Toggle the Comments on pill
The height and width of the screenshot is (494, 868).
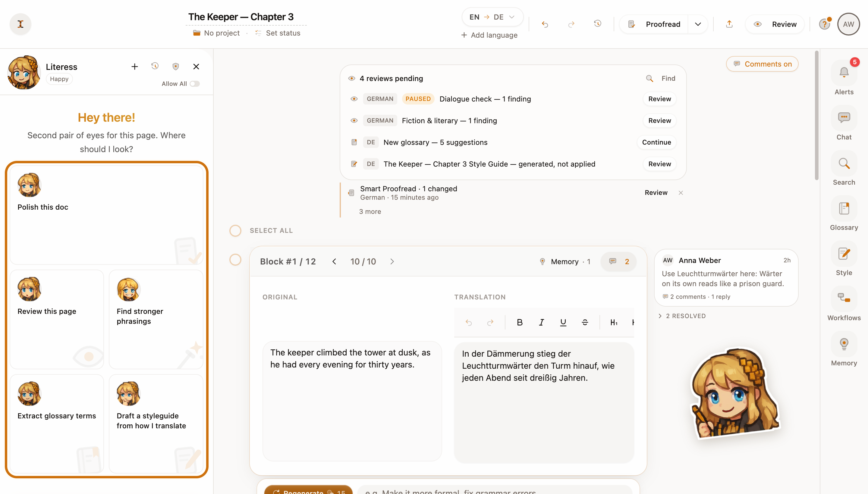[x=762, y=64]
